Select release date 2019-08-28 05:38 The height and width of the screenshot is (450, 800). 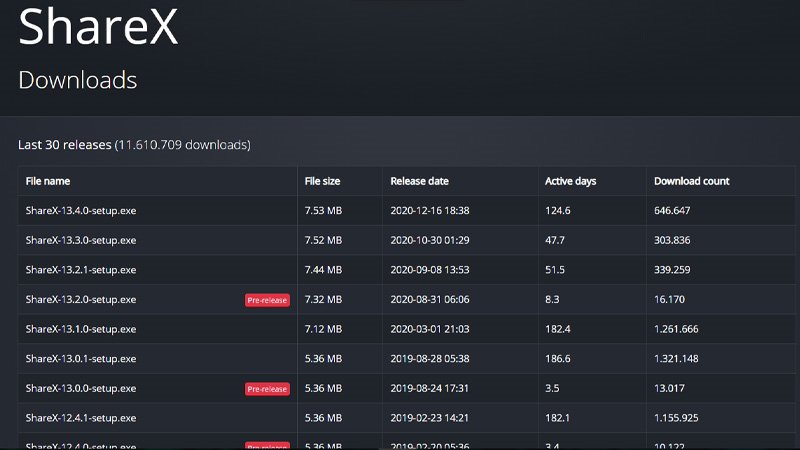[x=430, y=359]
